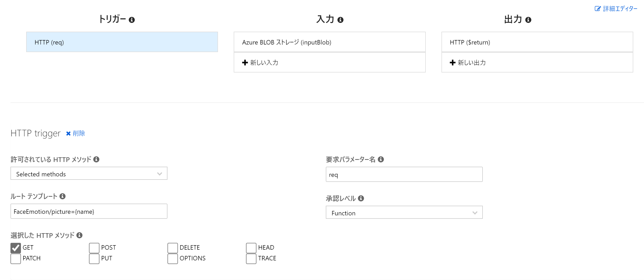Click the info icon beside 出力 heading
Screen dimensions: 644x280
tap(528, 20)
